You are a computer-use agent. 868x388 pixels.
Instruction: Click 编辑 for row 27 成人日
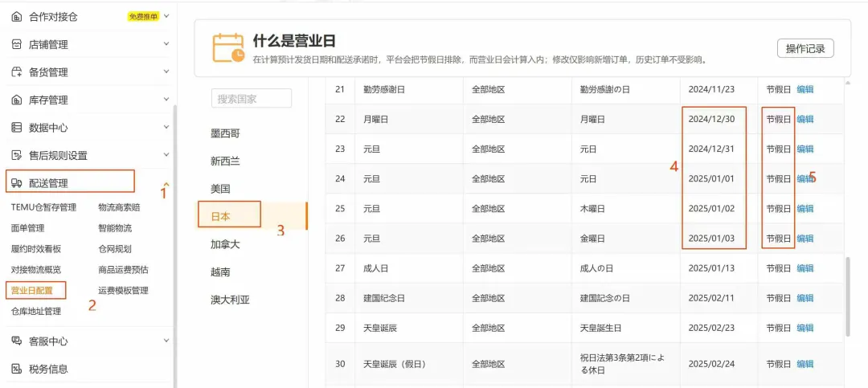(x=805, y=268)
